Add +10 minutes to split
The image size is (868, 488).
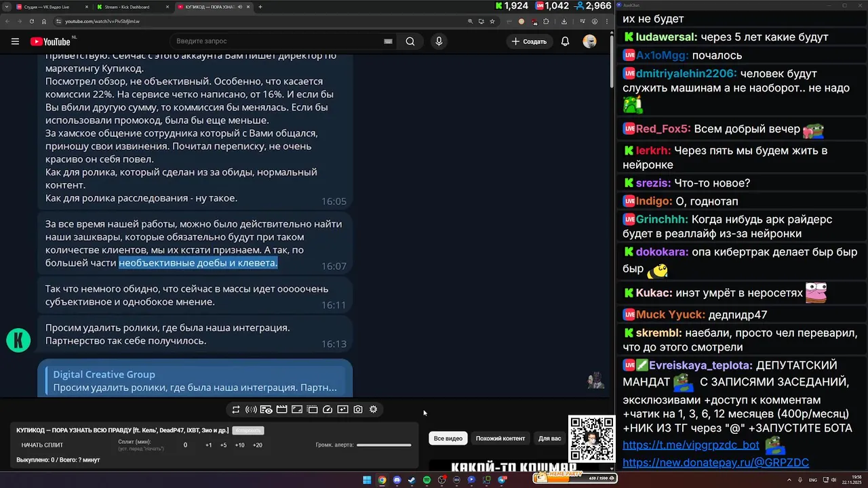[x=239, y=445]
